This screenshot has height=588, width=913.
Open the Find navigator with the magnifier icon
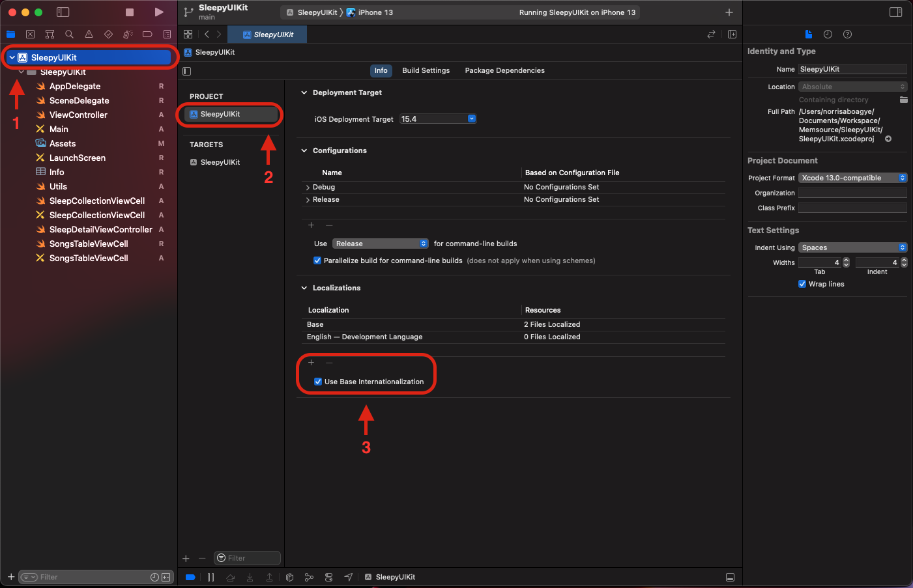[68, 34]
